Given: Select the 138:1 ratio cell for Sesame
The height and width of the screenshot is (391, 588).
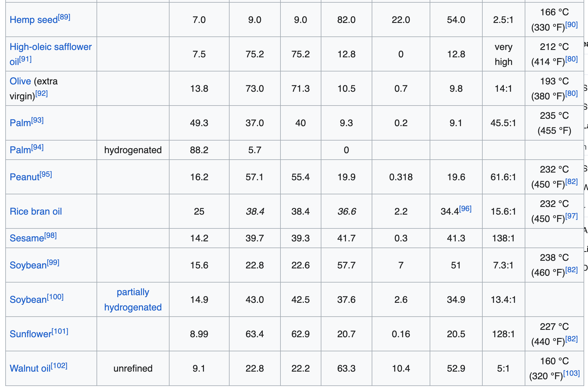Looking at the screenshot, I should 504,238.
